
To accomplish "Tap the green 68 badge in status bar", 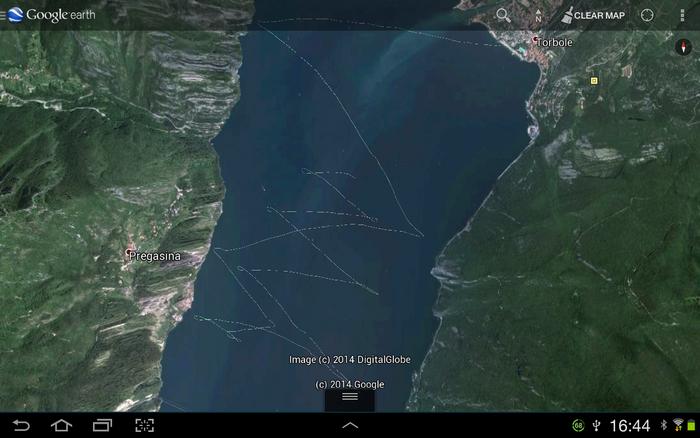I will [578, 426].
